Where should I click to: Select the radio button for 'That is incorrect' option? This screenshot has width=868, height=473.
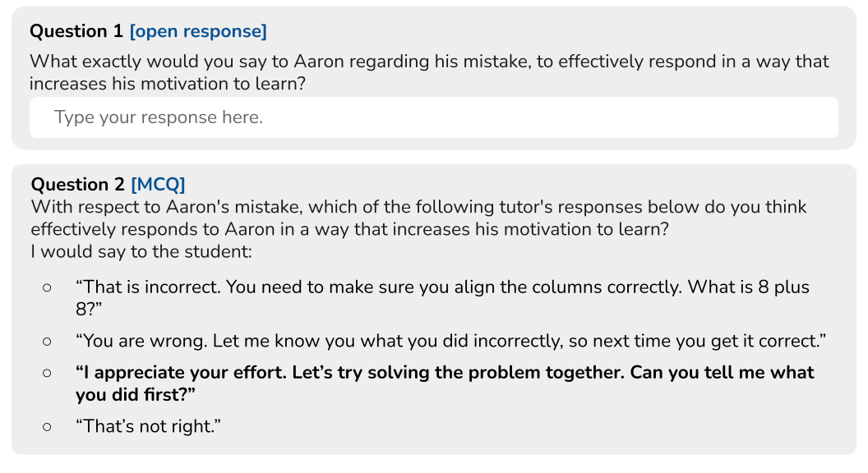click(47, 288)
